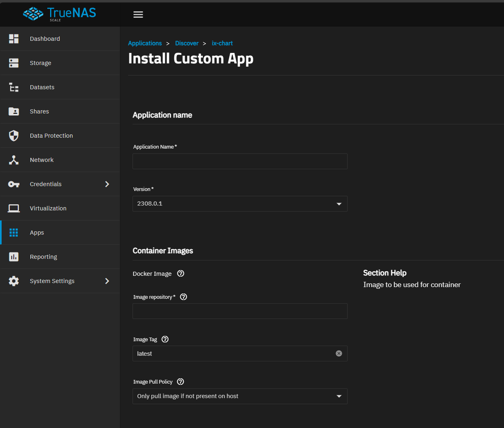The image size is (504, 428).
Task: Go to Storage in the sidebar
Action: click(40, 63)
